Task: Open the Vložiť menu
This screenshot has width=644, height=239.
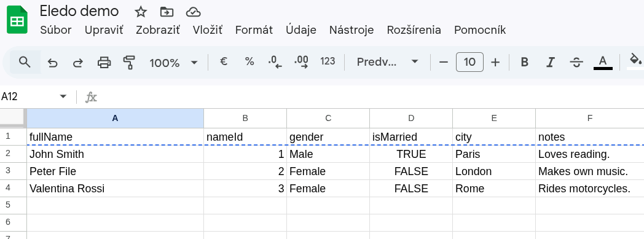Action: point(208,30)
